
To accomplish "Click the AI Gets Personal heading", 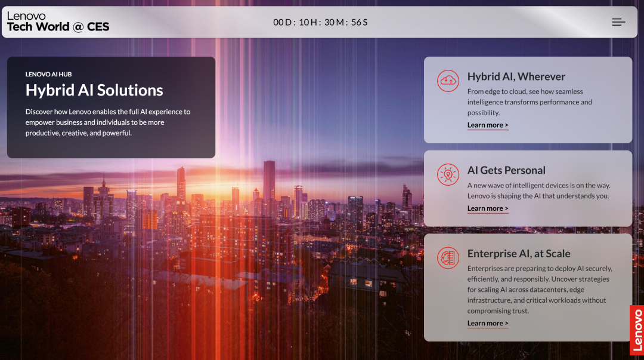I will (x=506, y=170).
